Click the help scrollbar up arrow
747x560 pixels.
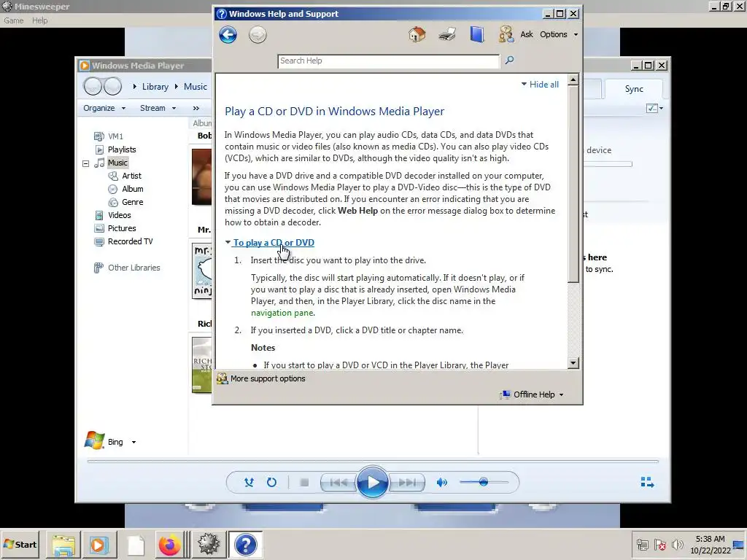click(573, 79)
